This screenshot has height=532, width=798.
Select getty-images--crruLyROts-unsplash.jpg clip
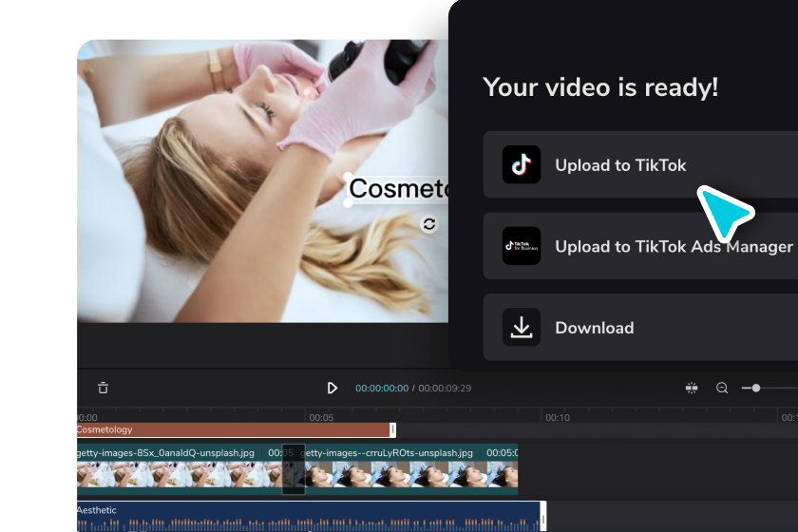tap(411, 469)
